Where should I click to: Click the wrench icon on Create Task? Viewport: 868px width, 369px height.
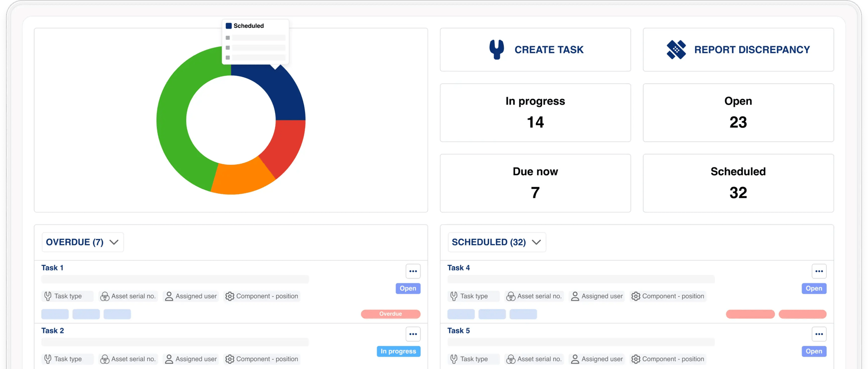[x=496, y=49]
